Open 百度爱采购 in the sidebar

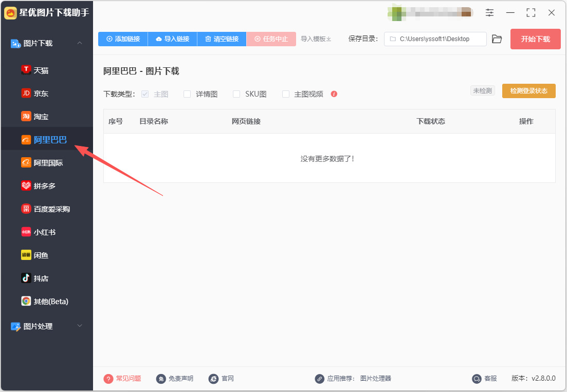(x=47, y=209)
